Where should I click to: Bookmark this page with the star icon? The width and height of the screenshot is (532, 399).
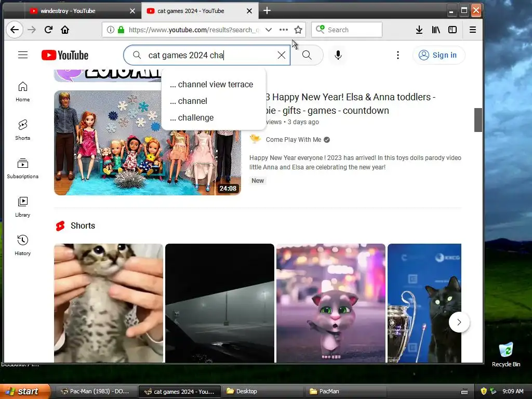click(298, 30)
